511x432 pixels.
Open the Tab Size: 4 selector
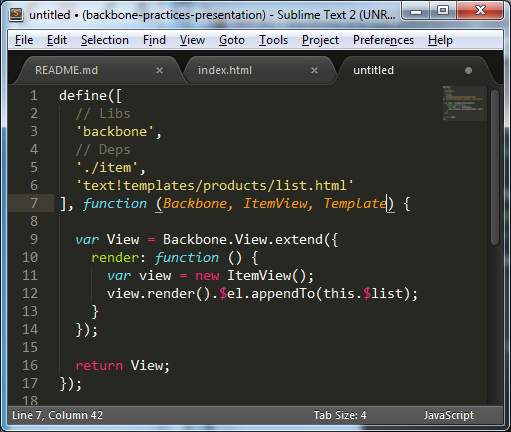340,415
